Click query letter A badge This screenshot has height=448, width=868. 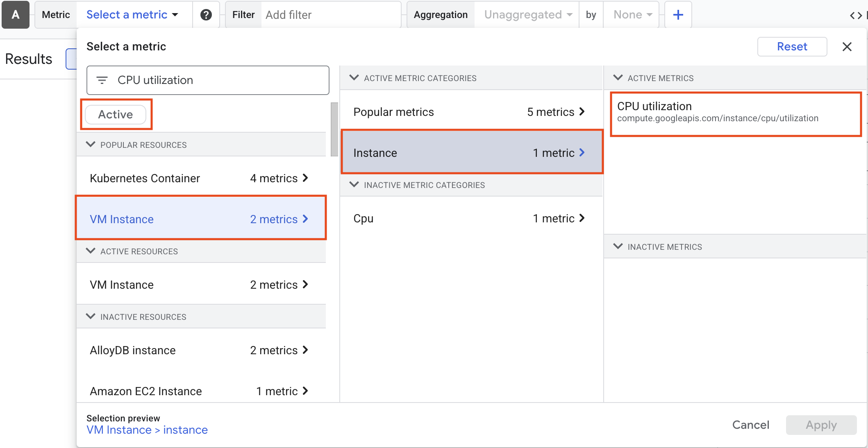click(x=16, y=15)
